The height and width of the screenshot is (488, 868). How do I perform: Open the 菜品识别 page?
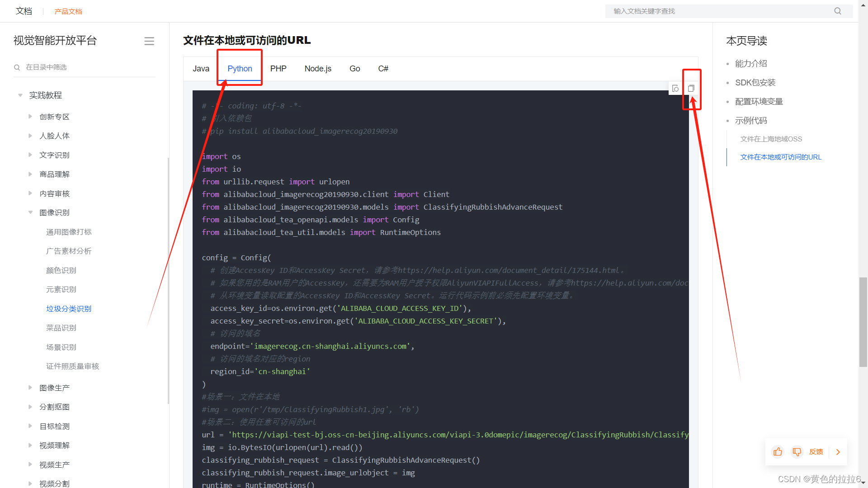click(x=61, y=328)
